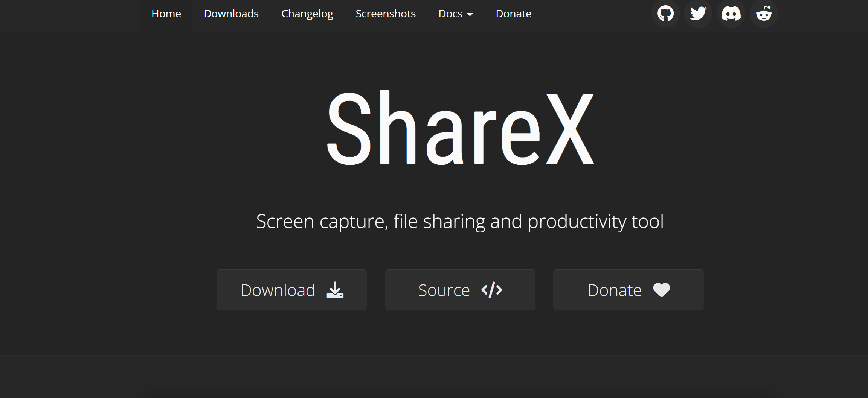The image size is (868, 398).
Task: Open the Discord icon link
Action: pyautogui.click(x=731, y=14)
